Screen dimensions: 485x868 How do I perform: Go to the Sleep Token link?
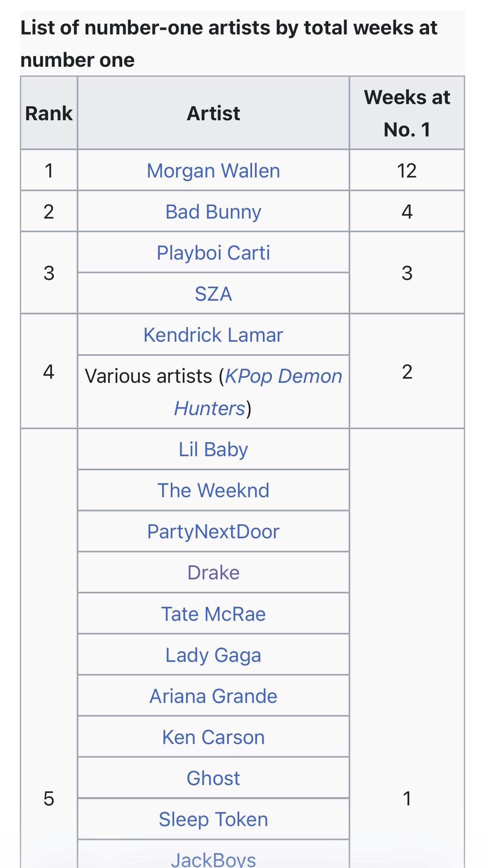(213, 820)
